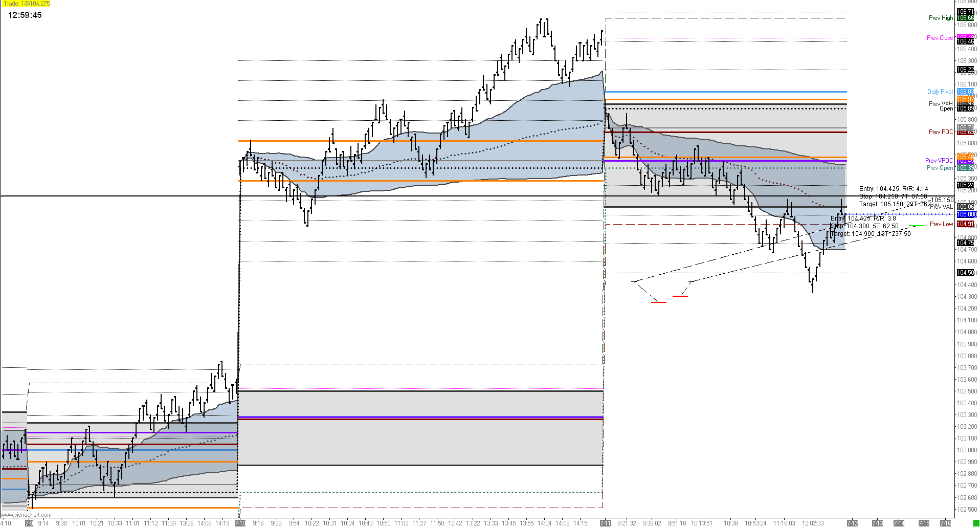The image size is (980, 527).
Task: Select the 7-10 date marker on time axis
Action: click(x=240, y=523)
